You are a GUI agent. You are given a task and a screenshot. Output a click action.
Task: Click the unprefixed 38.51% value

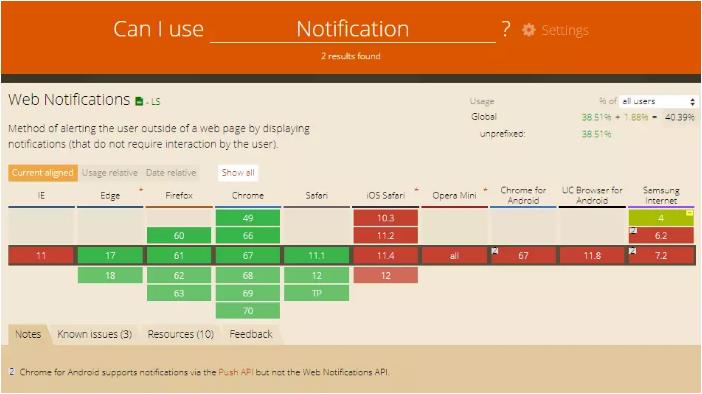[x=596, y=134]
